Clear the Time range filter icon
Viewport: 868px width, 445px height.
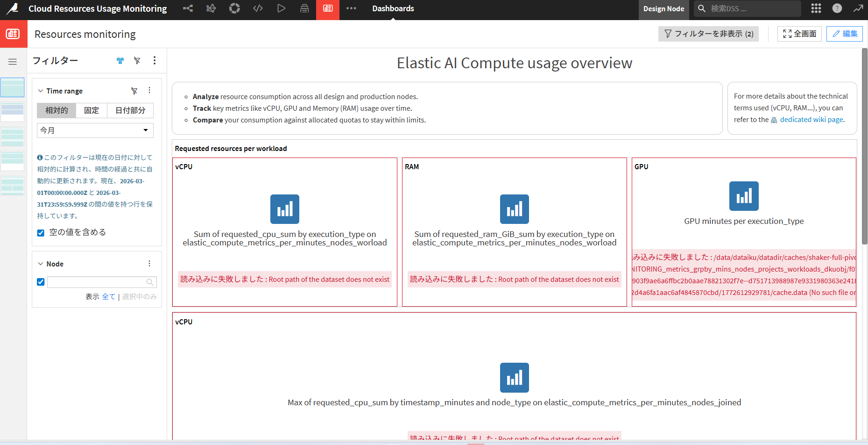(x=134, y=91)
